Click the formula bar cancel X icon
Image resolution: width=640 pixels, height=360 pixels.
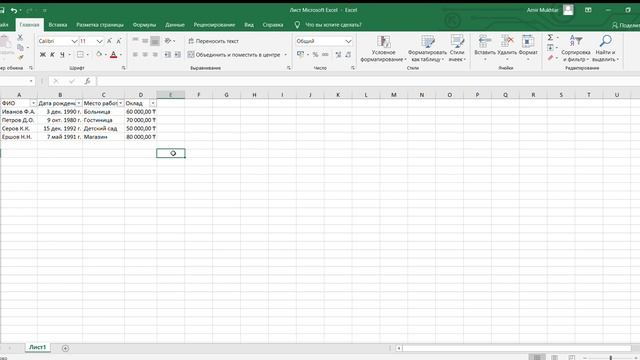[56, 81]
